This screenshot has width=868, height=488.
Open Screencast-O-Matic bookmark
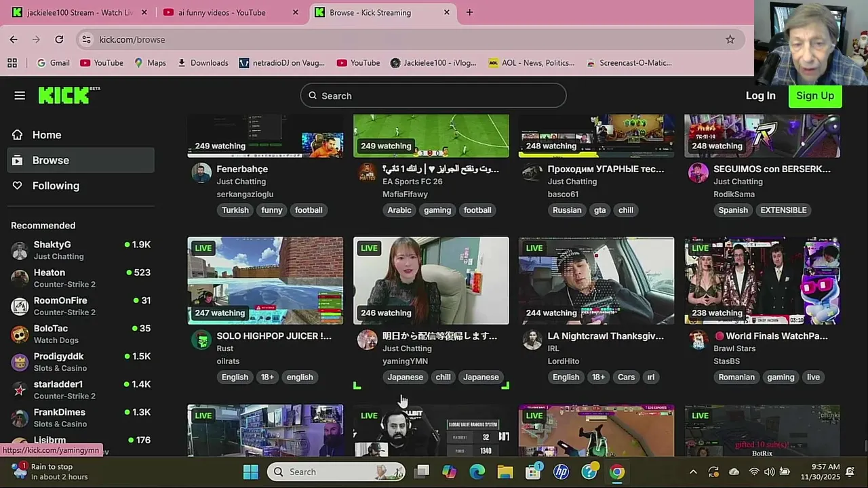point(629,62)
